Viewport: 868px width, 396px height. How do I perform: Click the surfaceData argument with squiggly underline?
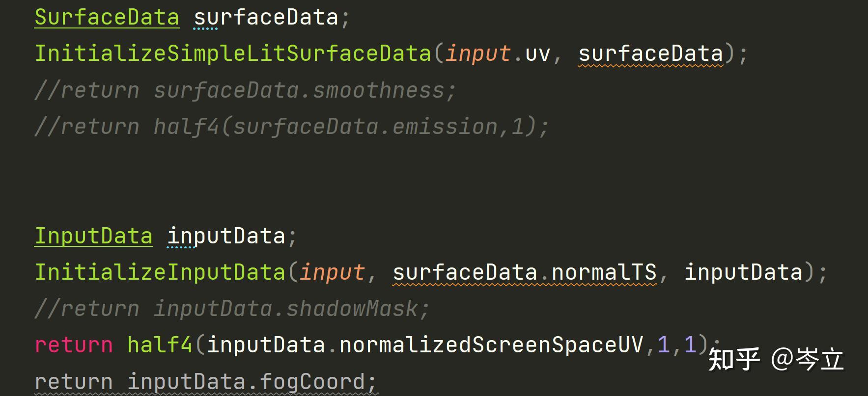pos(650,53)
